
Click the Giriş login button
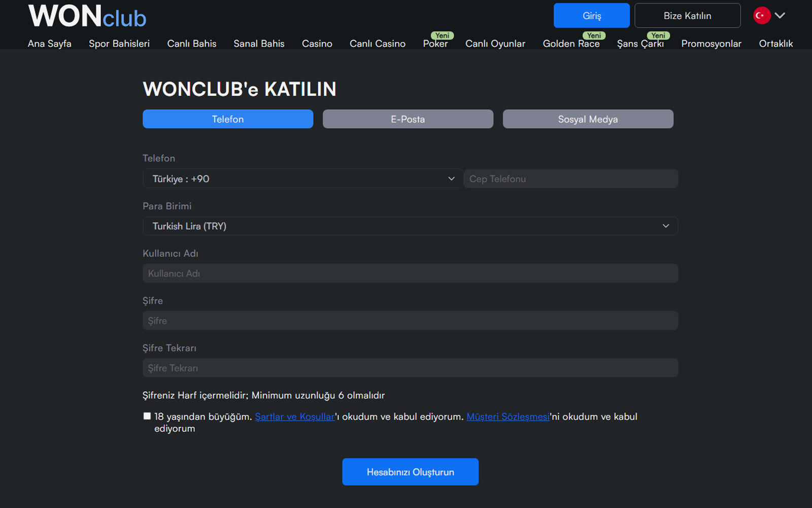591,15
